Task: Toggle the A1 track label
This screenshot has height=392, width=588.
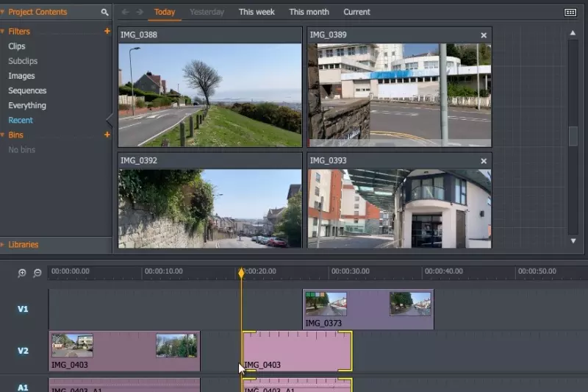Action: (23, 387)
